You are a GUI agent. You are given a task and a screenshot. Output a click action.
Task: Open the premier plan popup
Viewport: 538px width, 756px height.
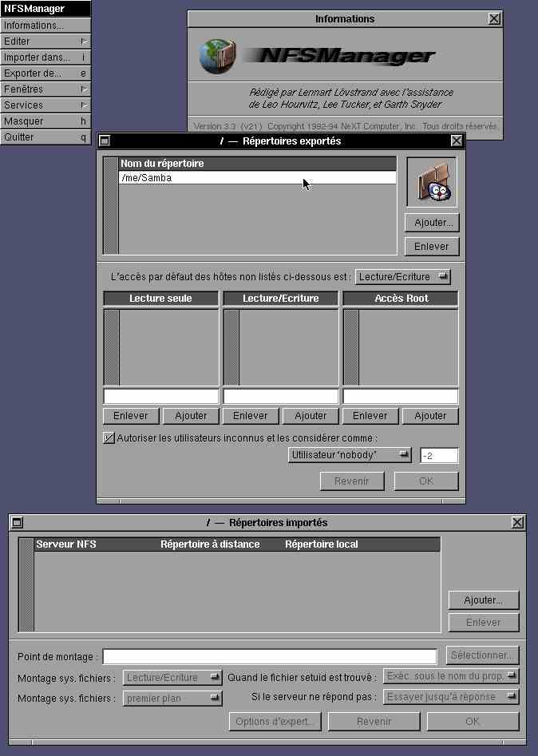(x=172, y=699)
